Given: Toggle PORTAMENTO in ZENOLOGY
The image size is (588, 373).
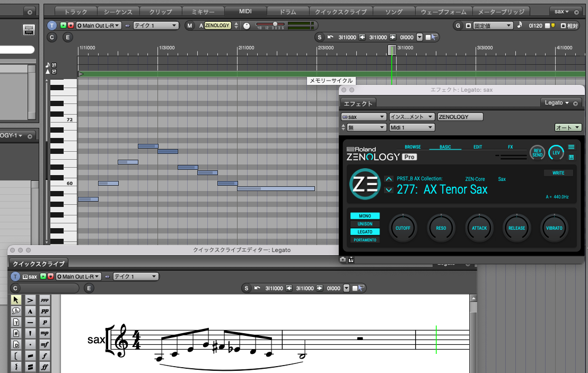Looking at the screenshot, I should pyautogui.click(x=365, y=240).
